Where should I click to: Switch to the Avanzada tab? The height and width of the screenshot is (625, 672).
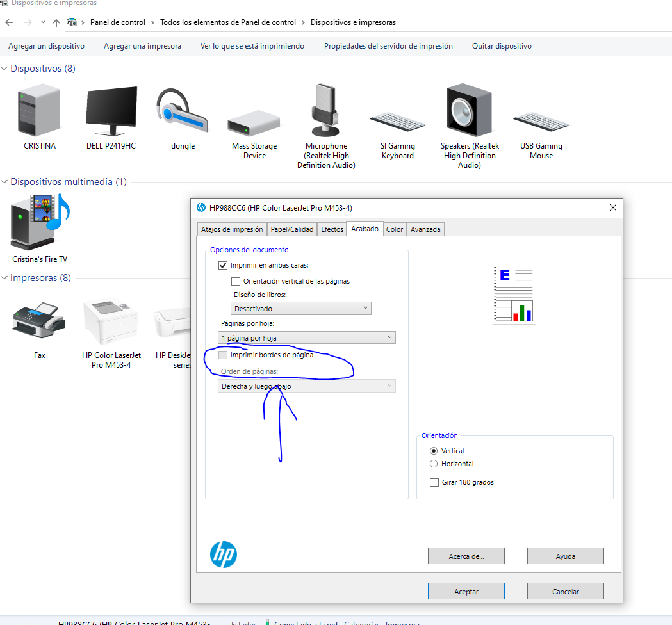[x=425, y=229]
